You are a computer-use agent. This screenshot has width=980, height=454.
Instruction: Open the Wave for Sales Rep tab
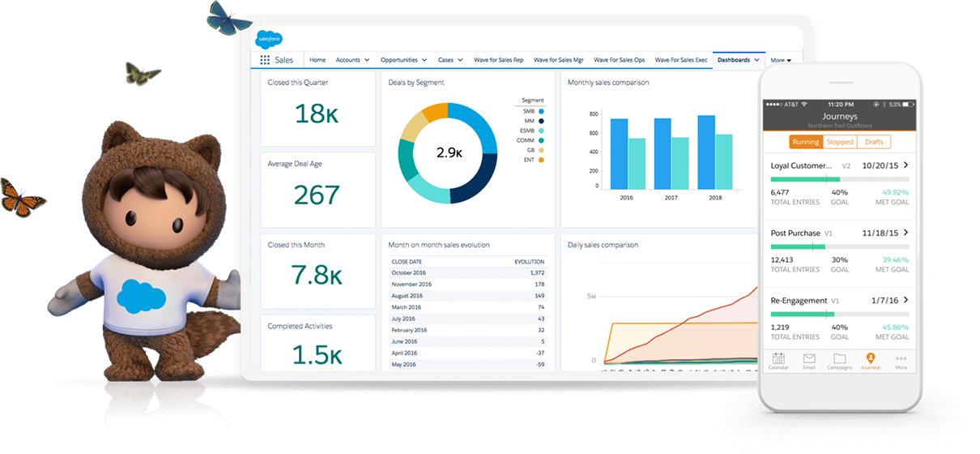pos(498,60)
